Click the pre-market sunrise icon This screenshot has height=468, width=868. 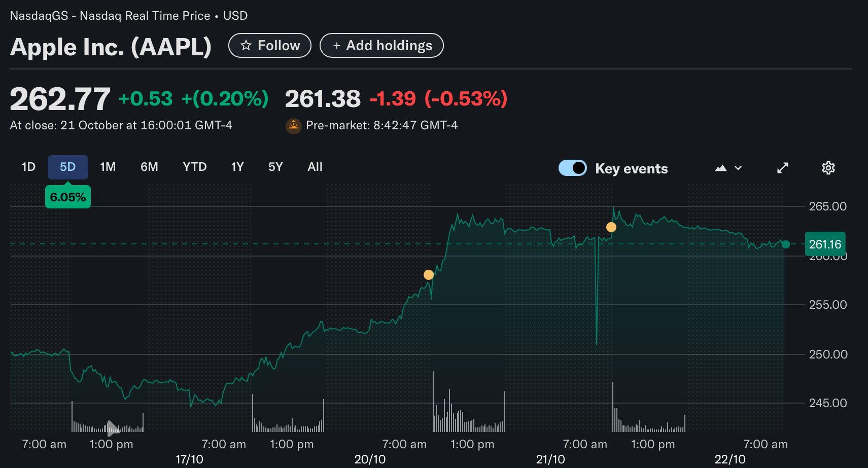(294, 126)
